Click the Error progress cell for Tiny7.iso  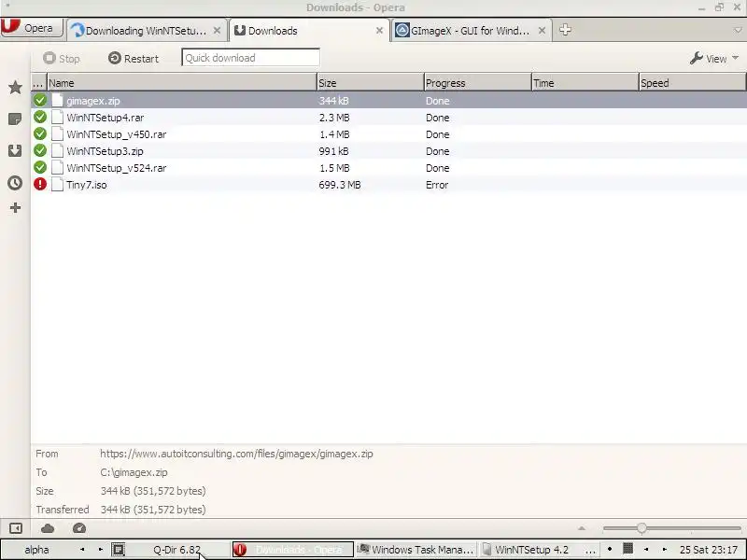click(437, 185)
